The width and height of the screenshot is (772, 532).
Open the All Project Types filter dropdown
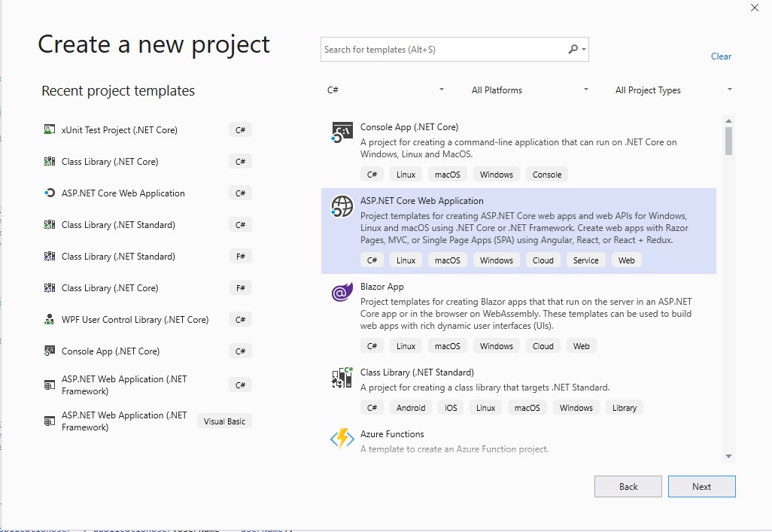point(673,90)
